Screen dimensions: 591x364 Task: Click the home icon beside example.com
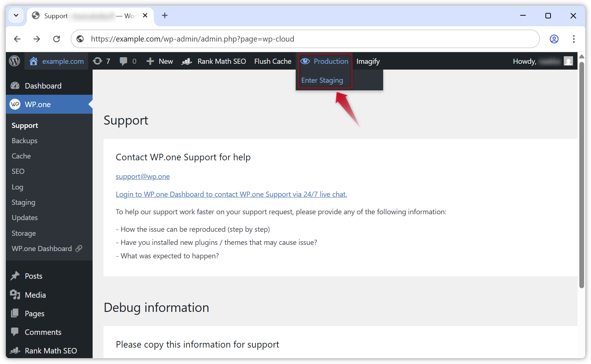coord(34,61)
